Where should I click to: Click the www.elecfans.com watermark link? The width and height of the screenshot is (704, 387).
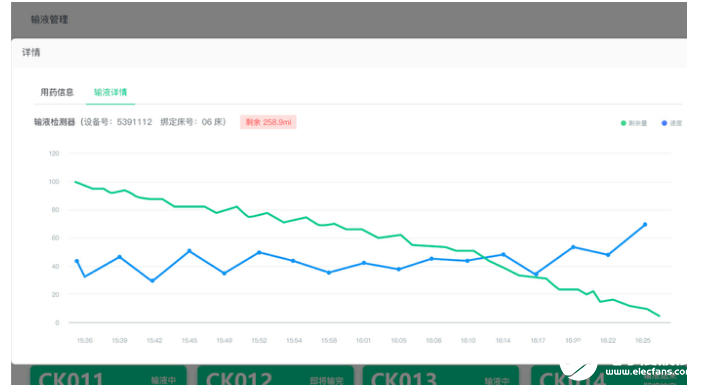pos(646,371)
